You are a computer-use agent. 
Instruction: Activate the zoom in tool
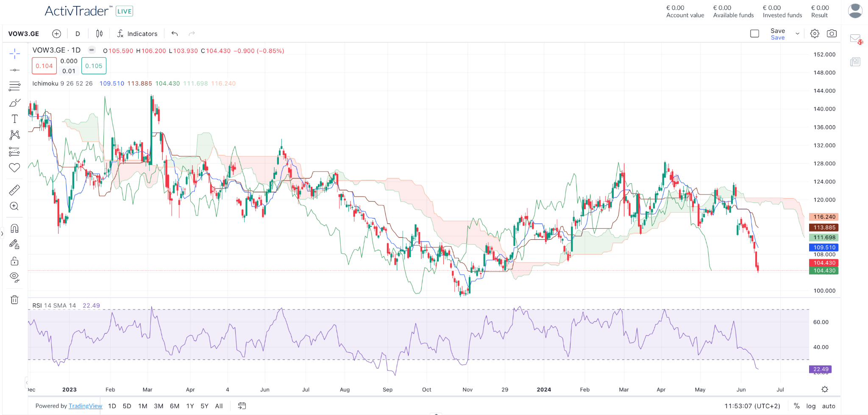pyautogui.click(x=14, y=206)
